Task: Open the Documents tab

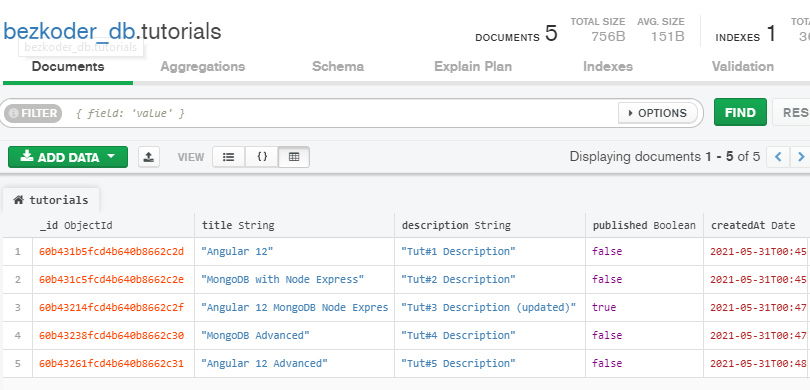Action: (x=68, y=67)
